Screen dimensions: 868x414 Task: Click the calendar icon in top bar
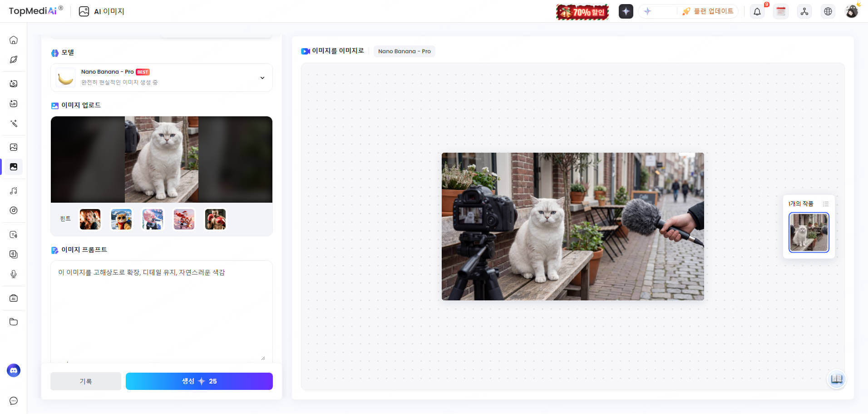tap(781, 12)
